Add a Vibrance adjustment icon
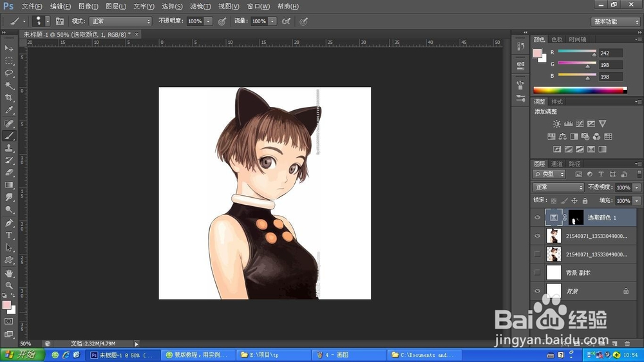Image resolution: width=644 pixels, height=362 pixels. 603,124
